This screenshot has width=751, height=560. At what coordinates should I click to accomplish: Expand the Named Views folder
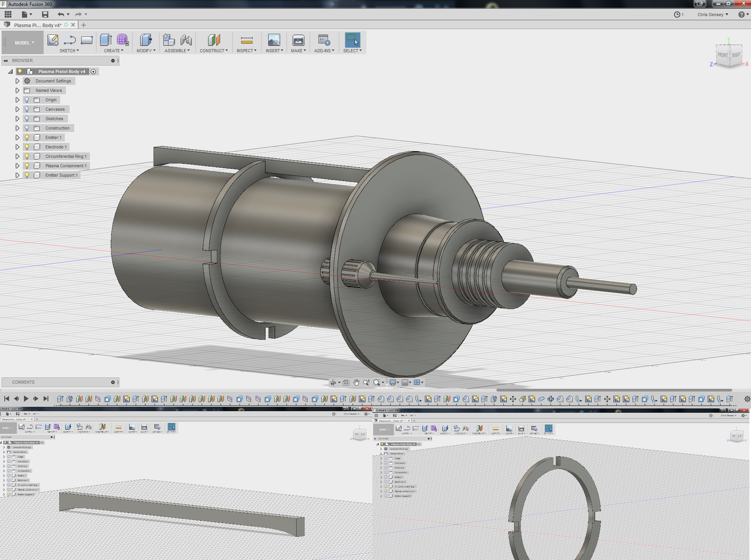coord(17,90)
